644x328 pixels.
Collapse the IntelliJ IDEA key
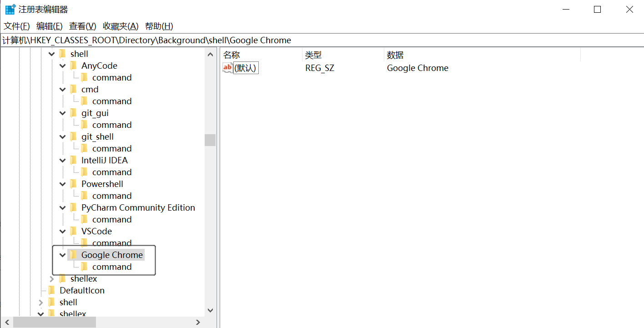pyautogui.click(x=62, y=161)
